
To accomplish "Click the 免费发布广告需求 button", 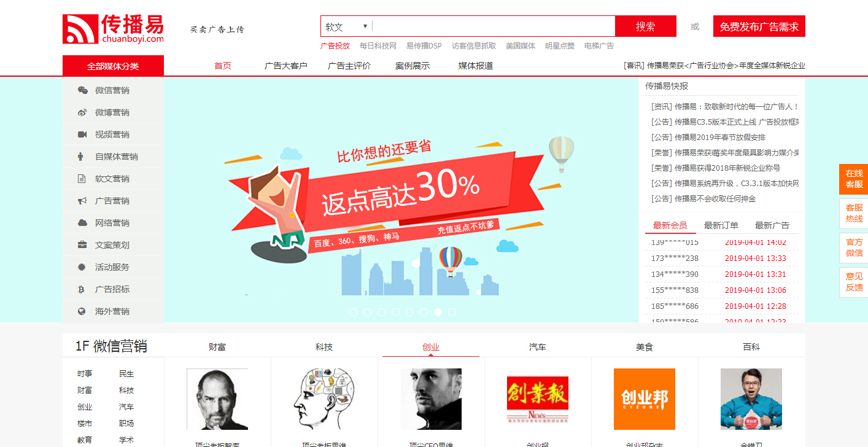I will 759,26.
